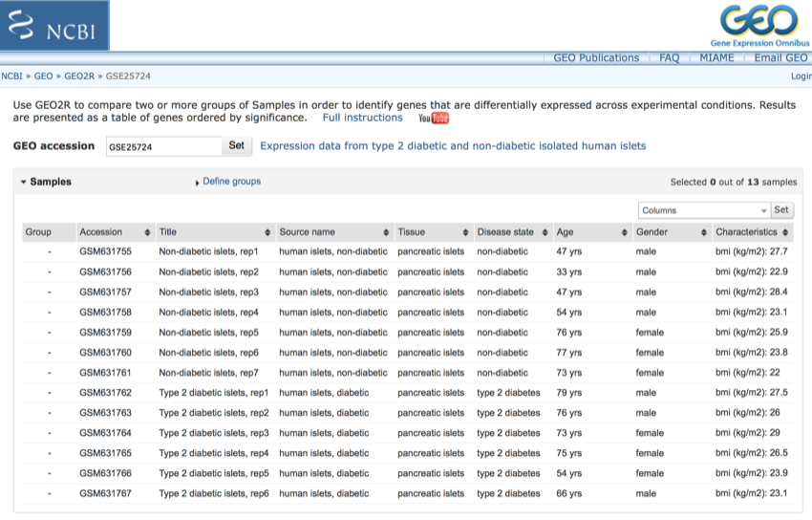
Task: Click the NCBI logo
Action: click(x=54, y=26)
